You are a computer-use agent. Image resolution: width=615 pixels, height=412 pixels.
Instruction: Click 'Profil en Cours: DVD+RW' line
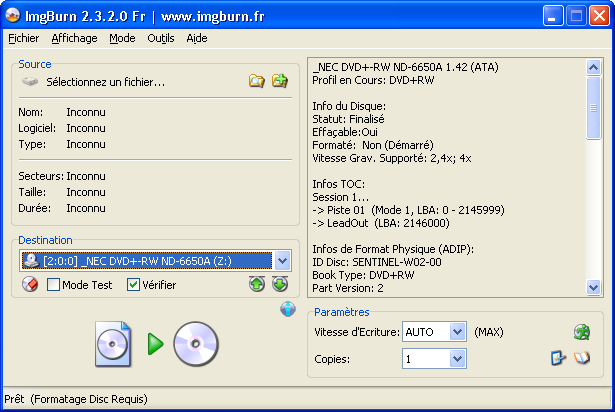[373, 80]
